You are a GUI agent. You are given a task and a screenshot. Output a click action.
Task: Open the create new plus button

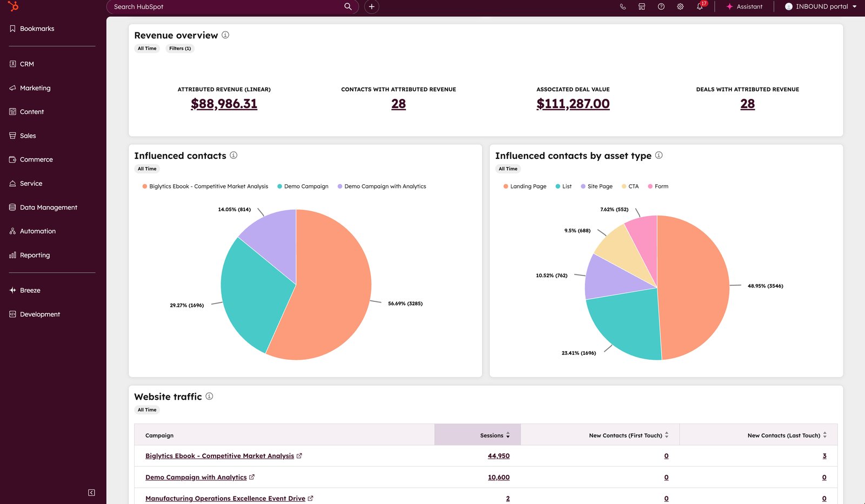coord(371,6)
